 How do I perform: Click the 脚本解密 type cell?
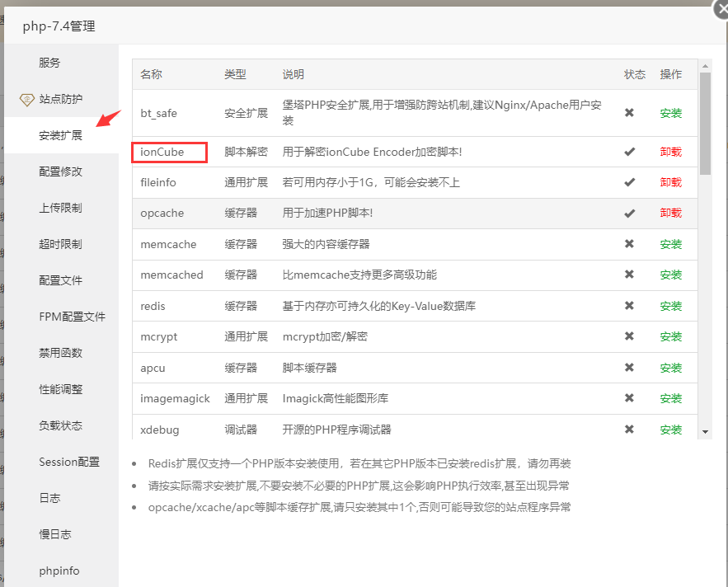[246, 152]
